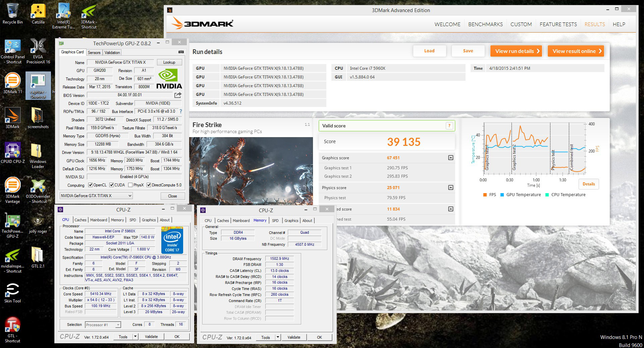
Task: Toggle the OpenCL checkbox in GPU-Z
Action: [x=90, y=185]
